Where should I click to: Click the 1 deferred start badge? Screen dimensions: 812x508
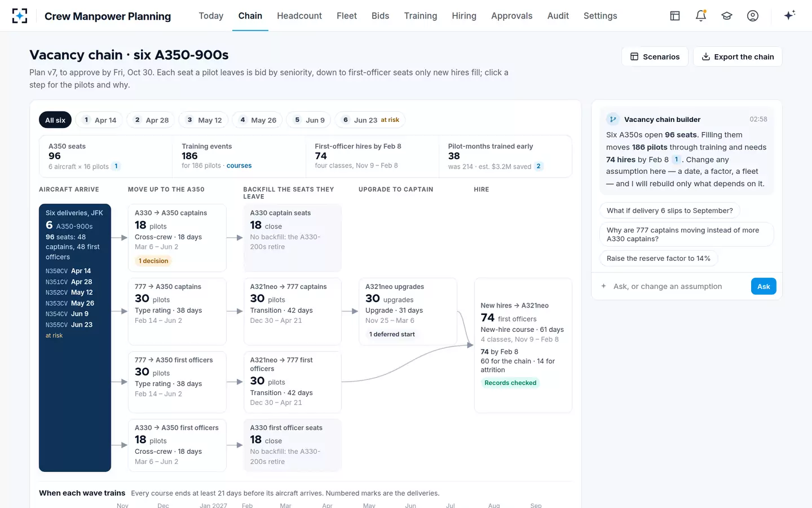(392, 334)
